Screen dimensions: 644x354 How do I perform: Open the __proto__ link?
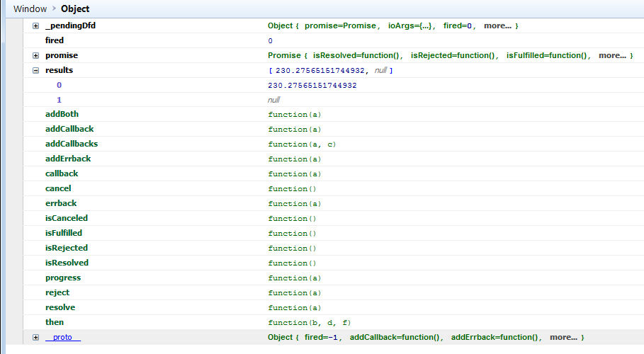(x=62, y=337)
